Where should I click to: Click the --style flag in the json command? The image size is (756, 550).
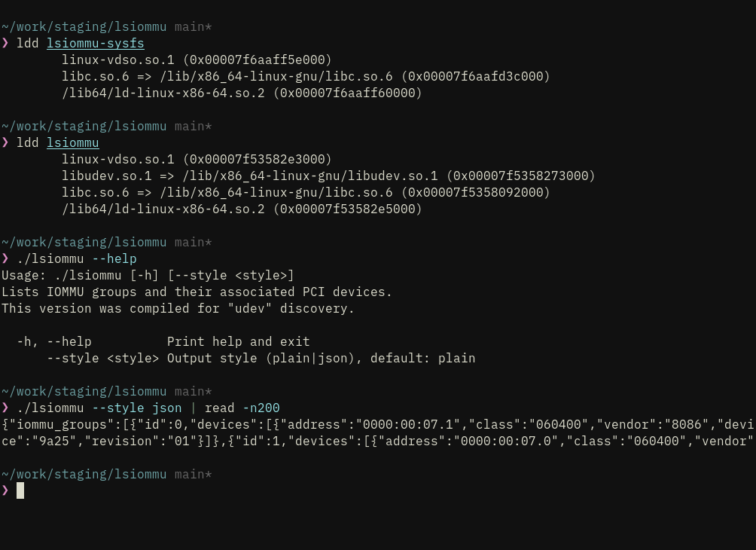coord(118,408)
